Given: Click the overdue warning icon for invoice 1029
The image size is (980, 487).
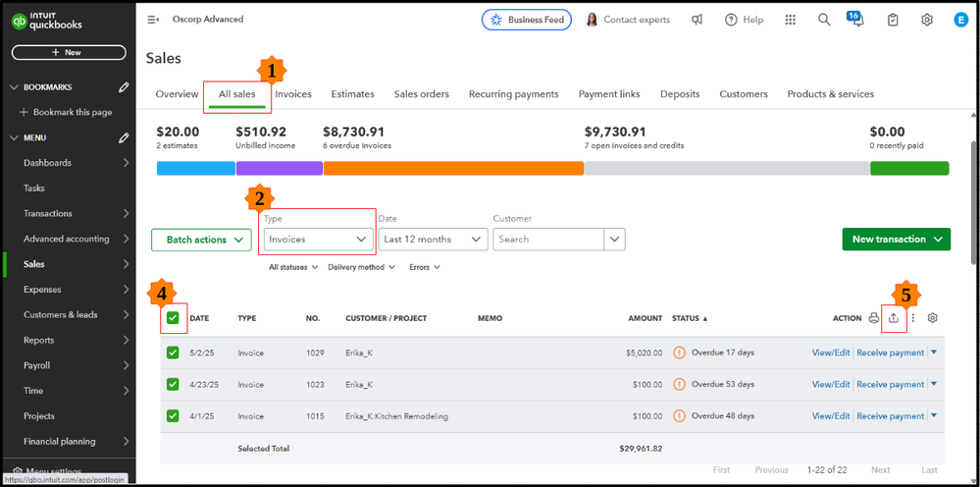Looking at the screenshot, I should pyautogui.click(x=679, y=352).
